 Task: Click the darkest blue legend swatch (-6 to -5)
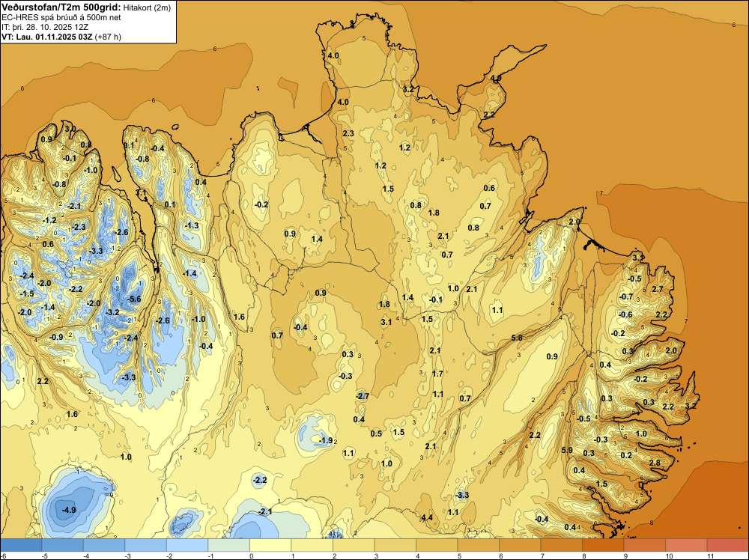point(21,545)
